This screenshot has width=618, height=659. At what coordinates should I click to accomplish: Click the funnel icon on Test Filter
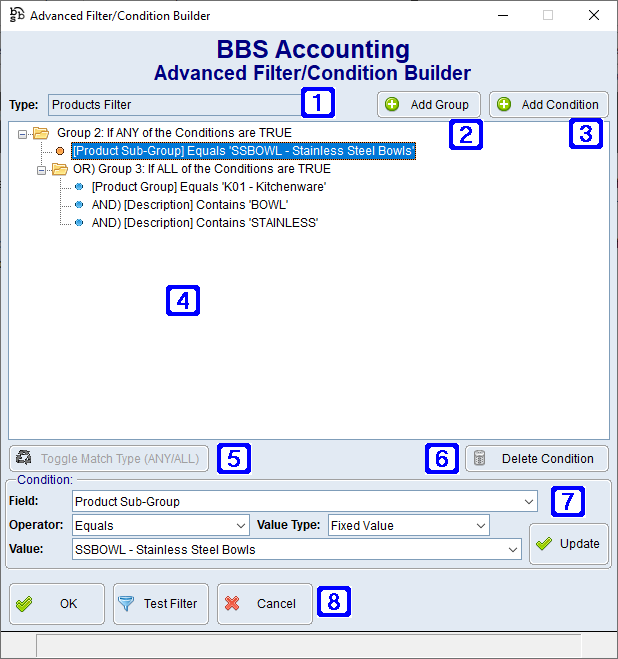click(126, 603)
